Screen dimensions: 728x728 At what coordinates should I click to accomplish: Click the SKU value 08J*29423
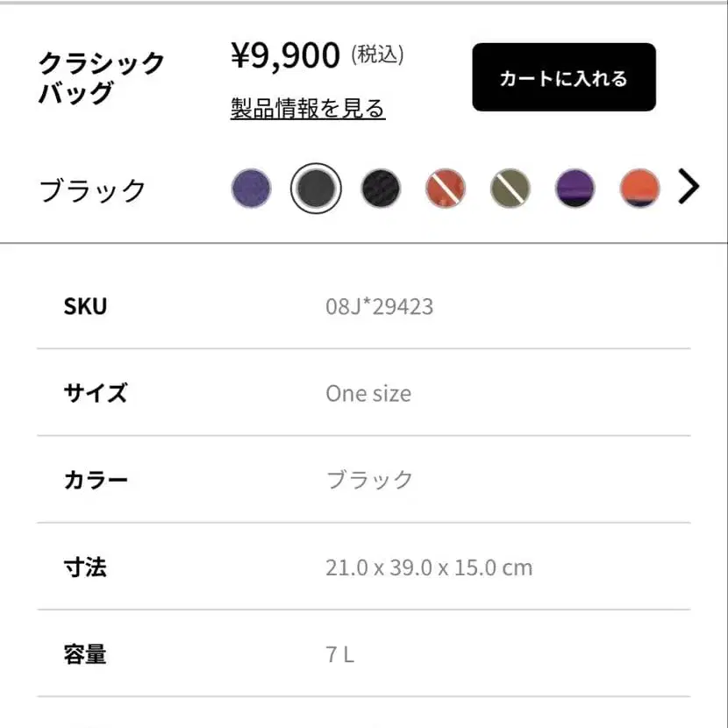click(x=379, y=306)
